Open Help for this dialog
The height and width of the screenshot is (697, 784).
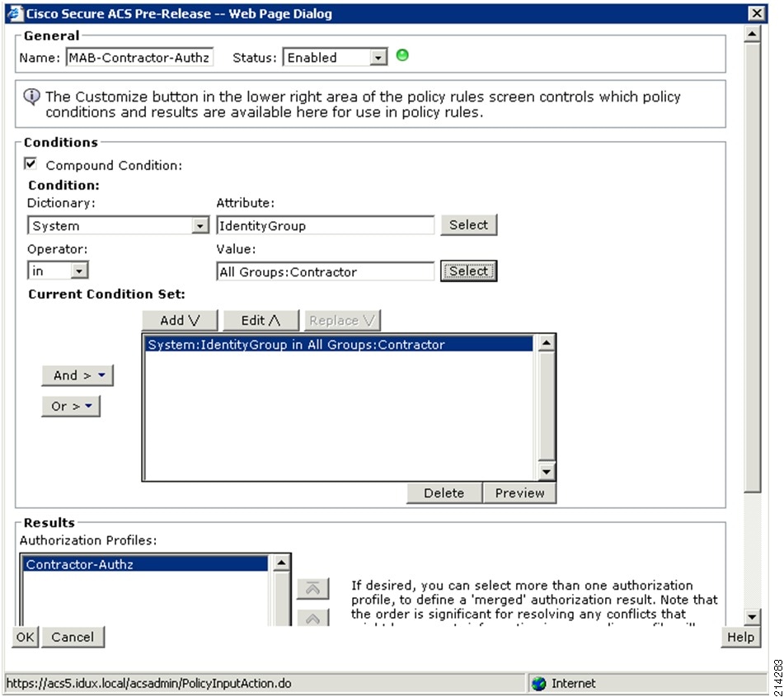click(740, 637)
